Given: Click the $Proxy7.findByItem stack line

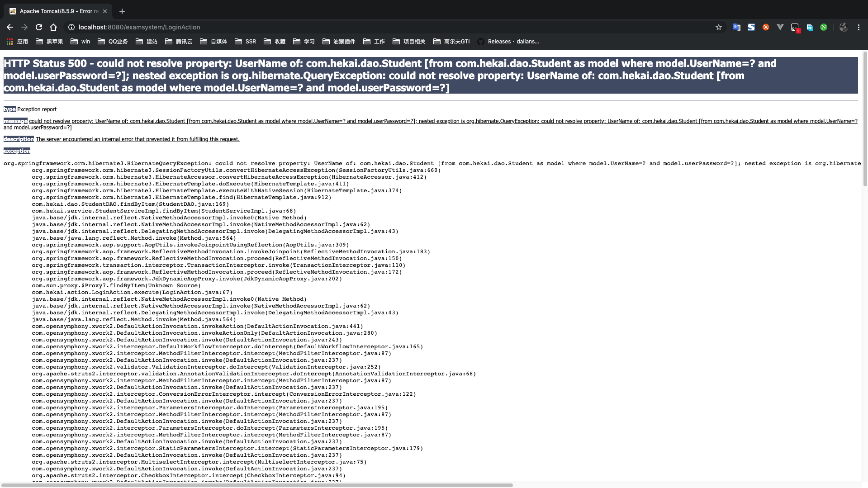Looking at the screenshot, I should 116,286.
